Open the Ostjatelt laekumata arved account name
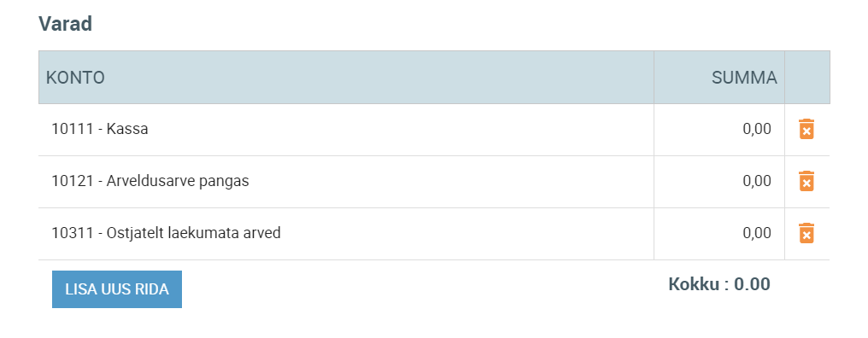 194,233
